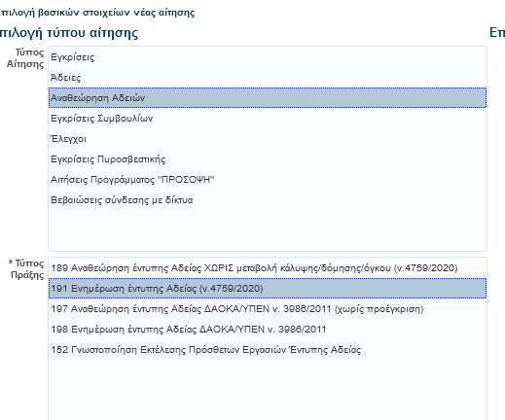Pick act 198 Ενημέρωση ΔΑΟΚΑ/ΥΠΕΝ
This screenshot has height=420, width=505.
(268, 330)
